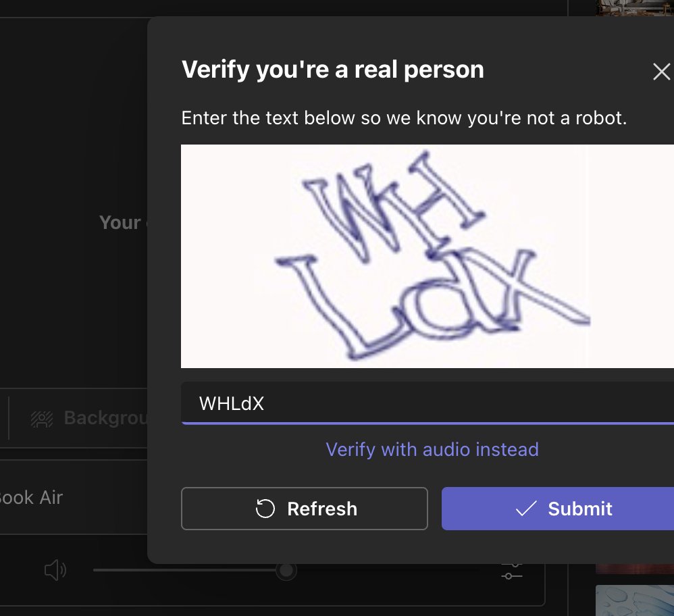674x616 pixels.
Task: Click the Submit button
Action: coord(558,509)
